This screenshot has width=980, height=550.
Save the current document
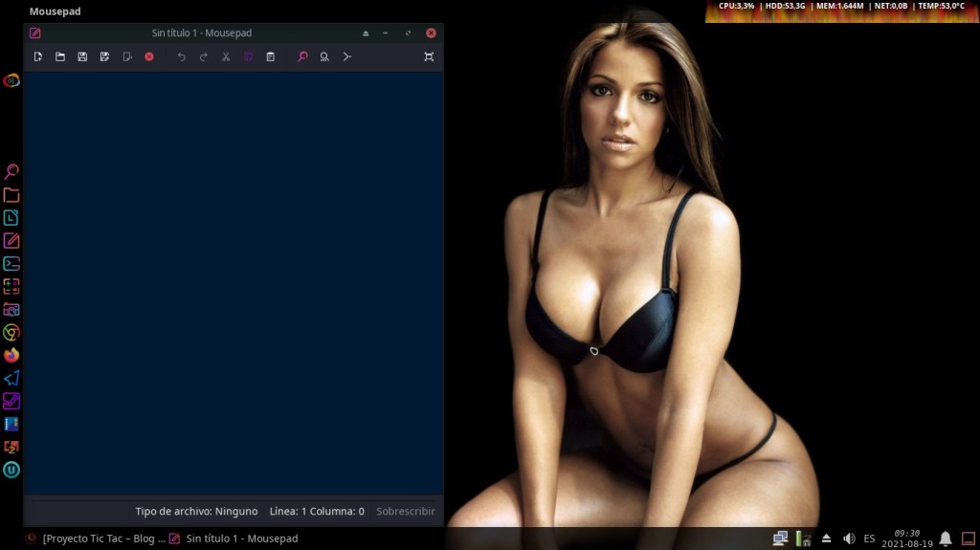tap(82, 57)
